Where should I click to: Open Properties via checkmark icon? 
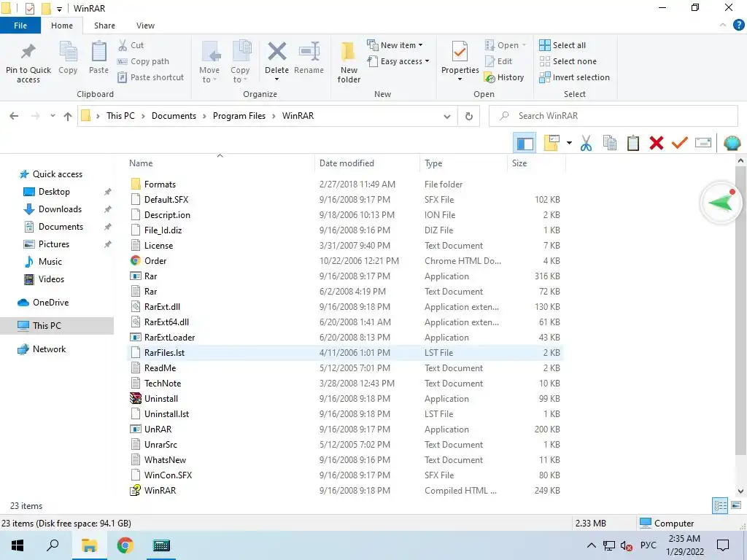[x=460, y=51]
